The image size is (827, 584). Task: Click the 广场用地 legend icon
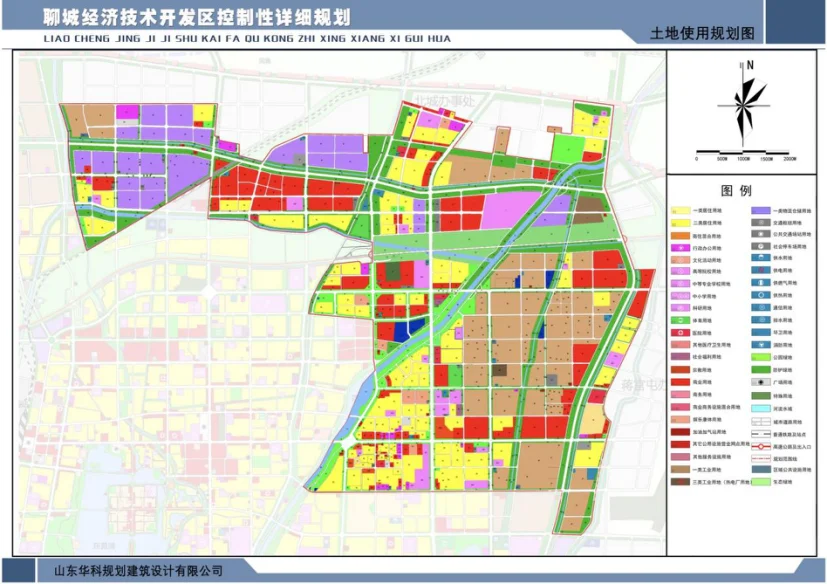pos(761,382)
